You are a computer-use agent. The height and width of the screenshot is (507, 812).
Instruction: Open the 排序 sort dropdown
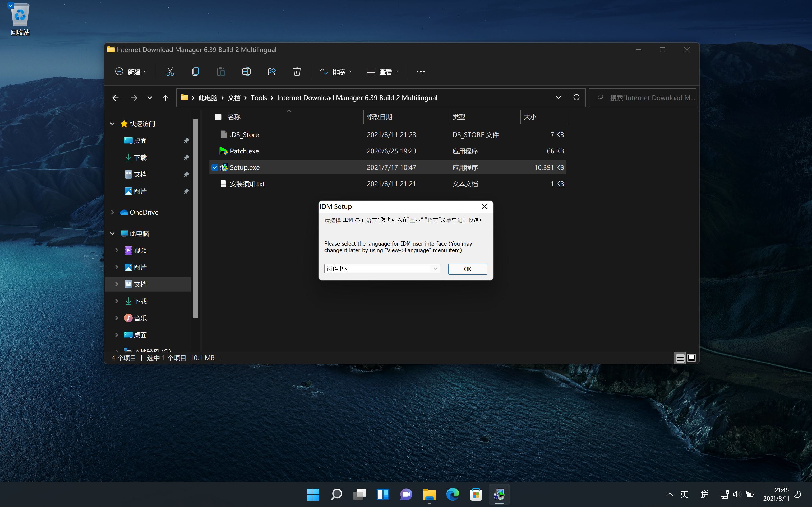tap(335, 72)
